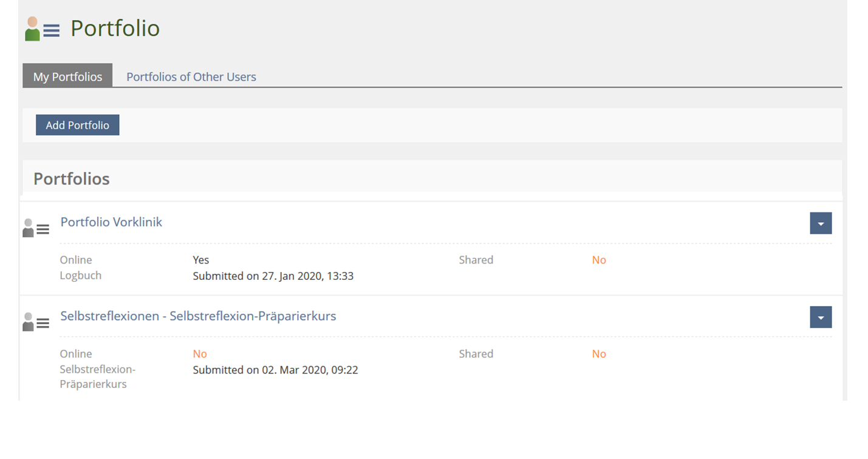Open Selbstreflexionen - Selbstreflexion-Präparierkurs portfolio link

coord(198,316)
